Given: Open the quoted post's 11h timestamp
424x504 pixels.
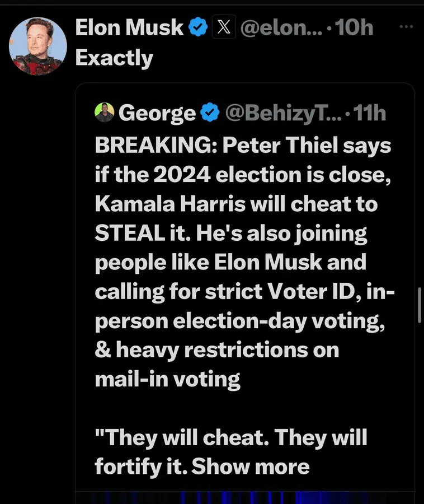Looking at the screenshot, I should tap(370, 114).
